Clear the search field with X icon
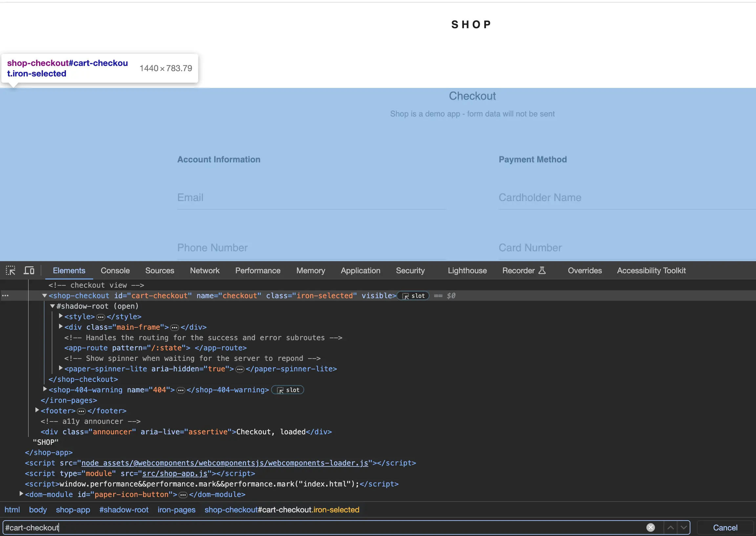This screenshot has height=536, width=756. pos(650,527)
